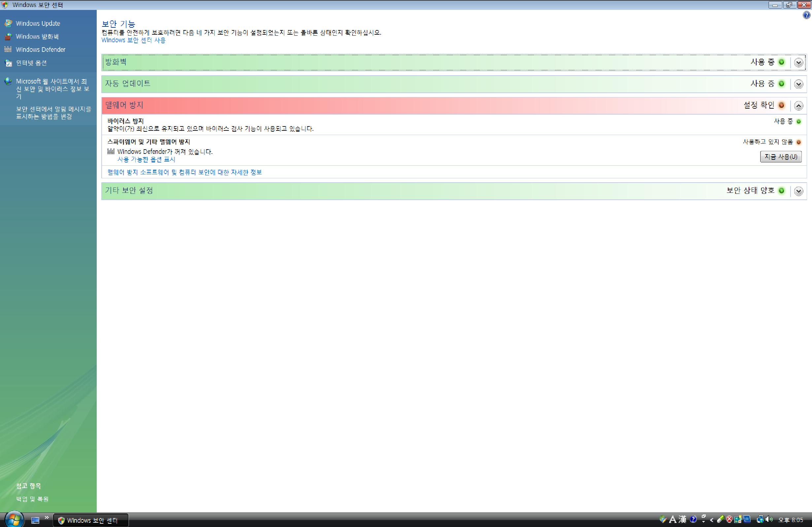Image resolution: width=812 pixels, height=527 pixels.
Task: Click the 알약 capsule tray icon
Action: 721,519
